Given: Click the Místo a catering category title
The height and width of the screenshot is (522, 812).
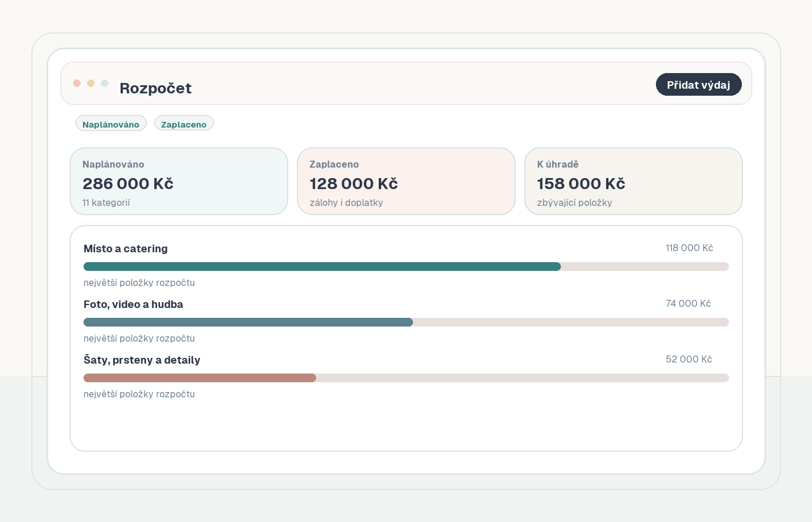Looking at the screenshot, I should (125, 249).
